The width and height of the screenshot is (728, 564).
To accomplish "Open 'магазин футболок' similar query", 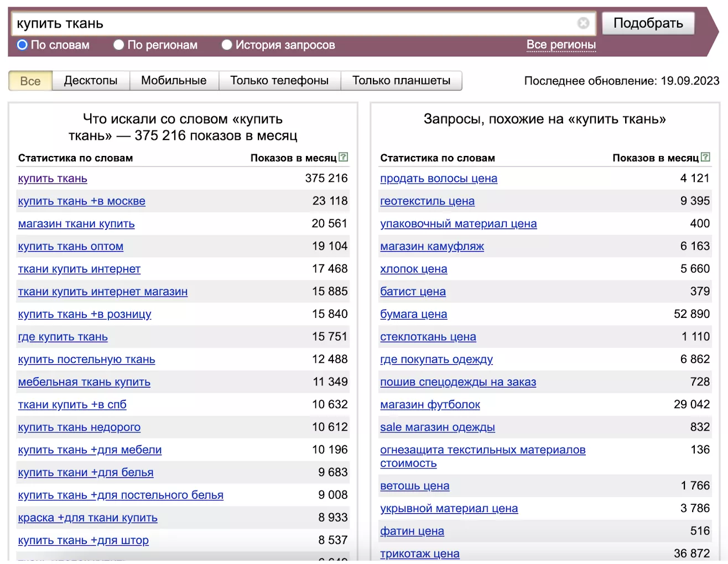I will [430, 405].
